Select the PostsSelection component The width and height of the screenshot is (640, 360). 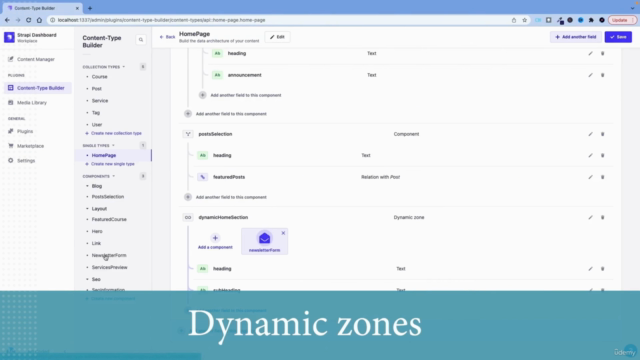108,197
